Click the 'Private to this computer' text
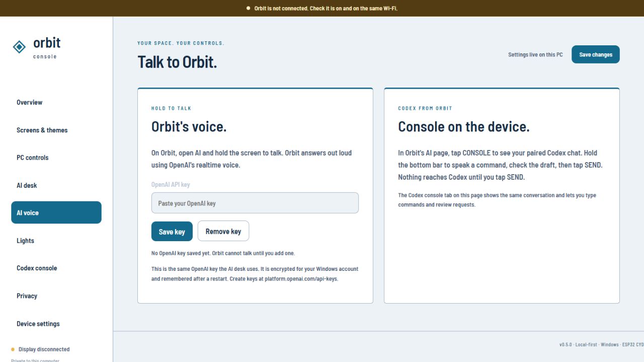Viewport: 644px width, 362px height. pyautogui.click(x=35, y=360)
